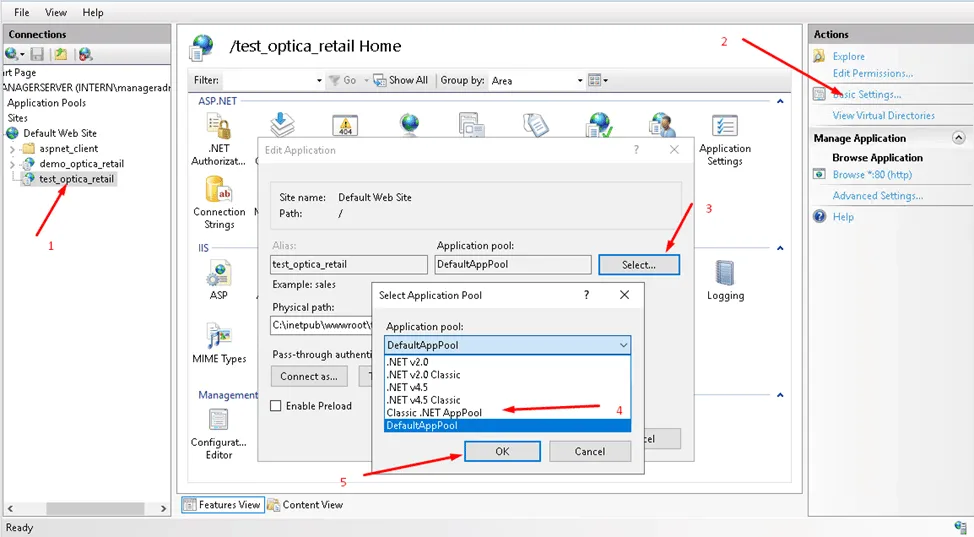Open the View menu
974x537 pixels.
coord(56,12)
